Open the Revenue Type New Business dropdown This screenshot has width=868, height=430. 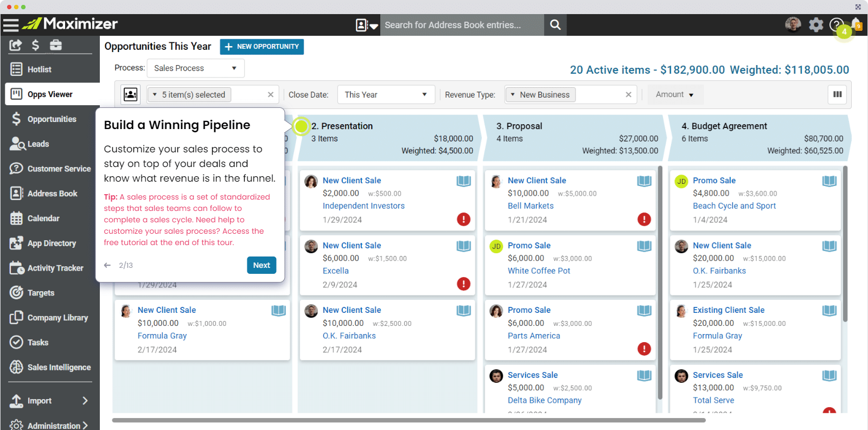coord(540,94)
